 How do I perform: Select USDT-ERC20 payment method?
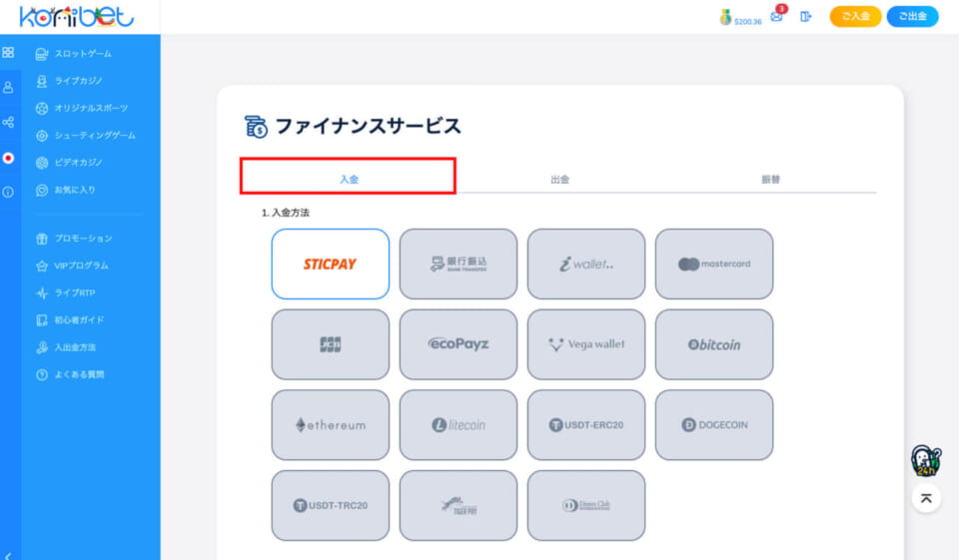(x=586, y=425)
